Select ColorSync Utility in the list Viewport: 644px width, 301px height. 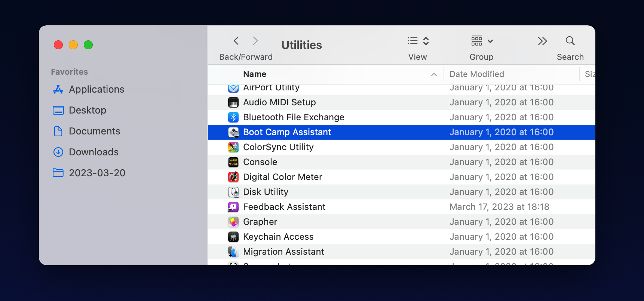[278, 147]
